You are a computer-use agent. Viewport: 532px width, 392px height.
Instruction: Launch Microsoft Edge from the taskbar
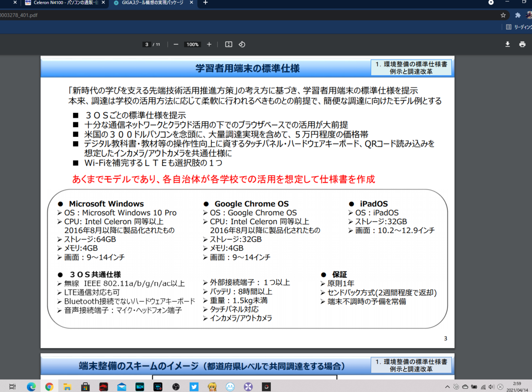(x=31, y=387)
